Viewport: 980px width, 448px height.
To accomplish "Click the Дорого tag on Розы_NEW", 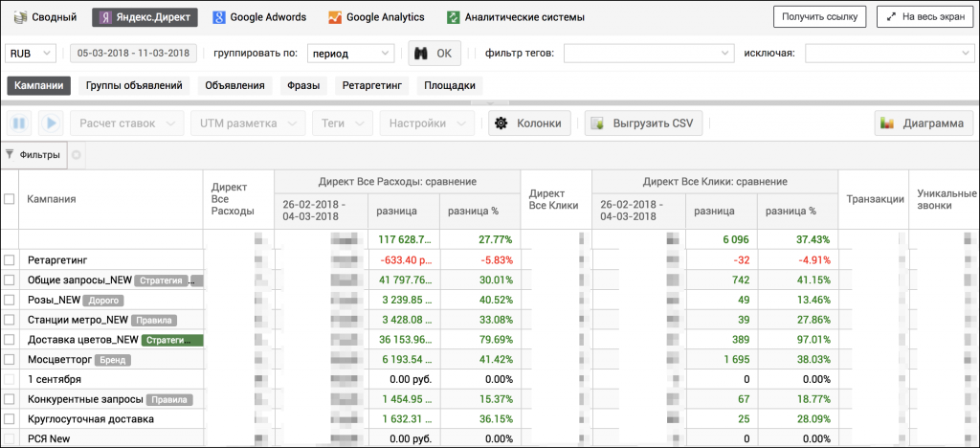I will [x=103, y=301].
